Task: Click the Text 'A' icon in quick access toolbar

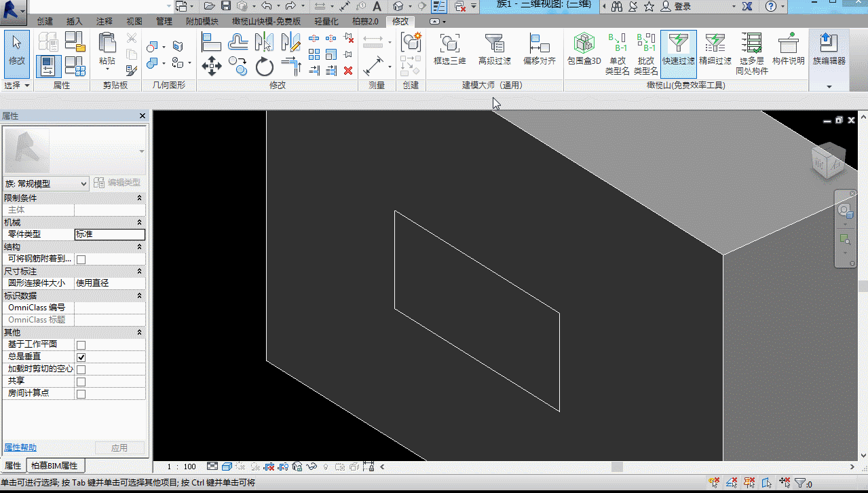Action: pyautogui.click(x=377, y=6)
